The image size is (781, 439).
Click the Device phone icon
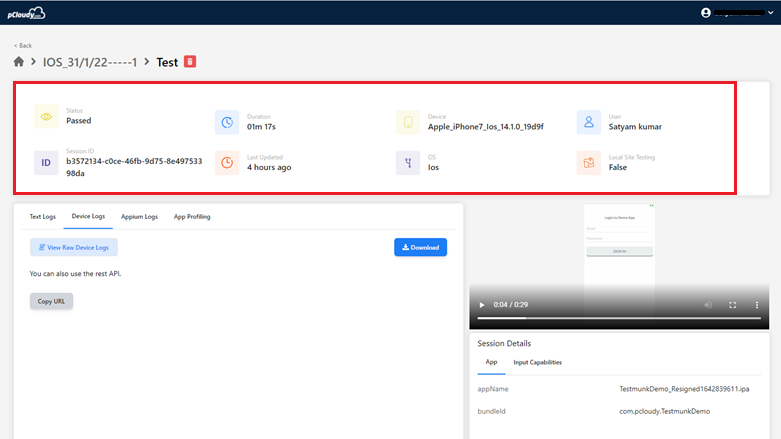tap(408, 122)
